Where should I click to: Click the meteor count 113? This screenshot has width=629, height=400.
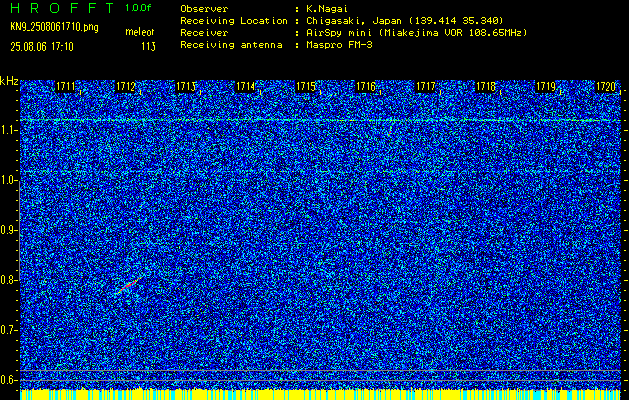pyautogui.click(x=148, y=47)
